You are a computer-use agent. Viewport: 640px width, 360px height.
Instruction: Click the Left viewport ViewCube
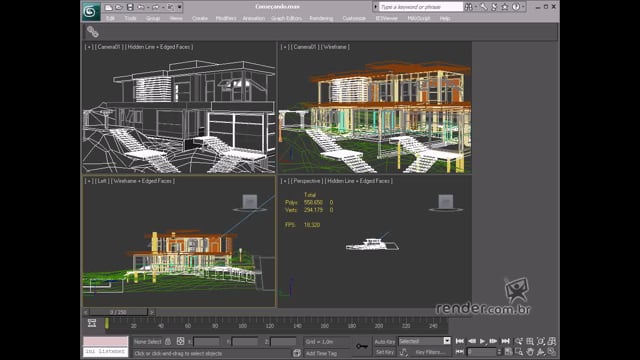tap(250, 203)
